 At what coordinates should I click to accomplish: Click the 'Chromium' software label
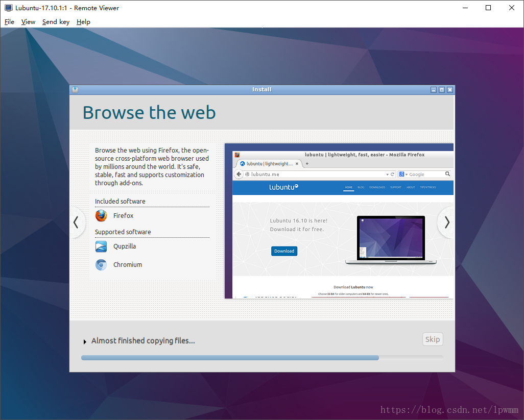(128, 265)
